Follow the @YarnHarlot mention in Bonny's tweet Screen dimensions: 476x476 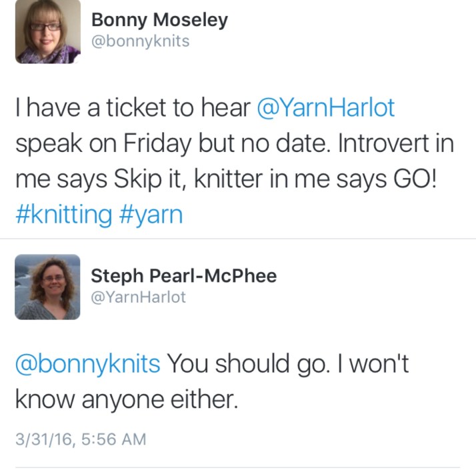[x=325, y=107]
